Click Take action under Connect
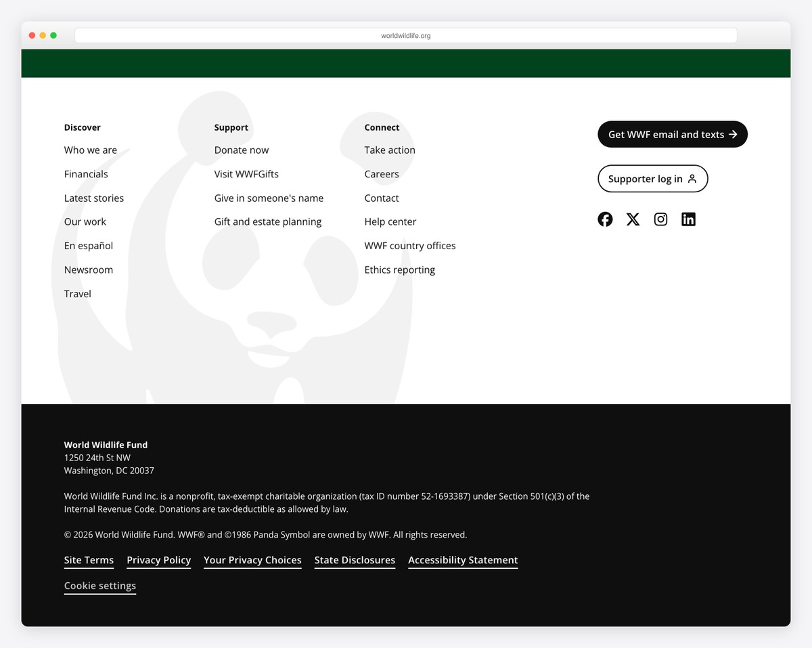 (390, 150)
